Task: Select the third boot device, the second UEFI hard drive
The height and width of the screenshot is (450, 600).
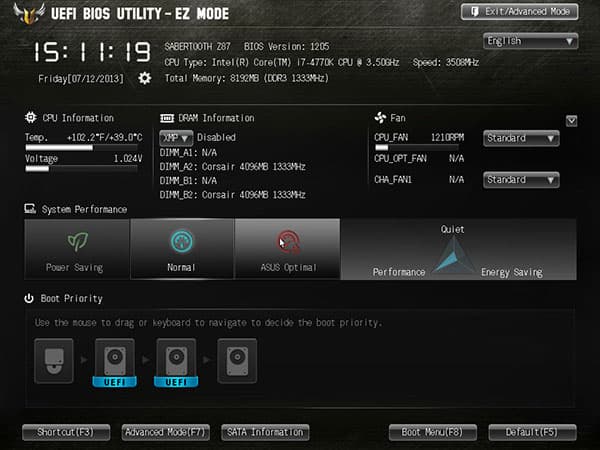Action: [176, 363]
